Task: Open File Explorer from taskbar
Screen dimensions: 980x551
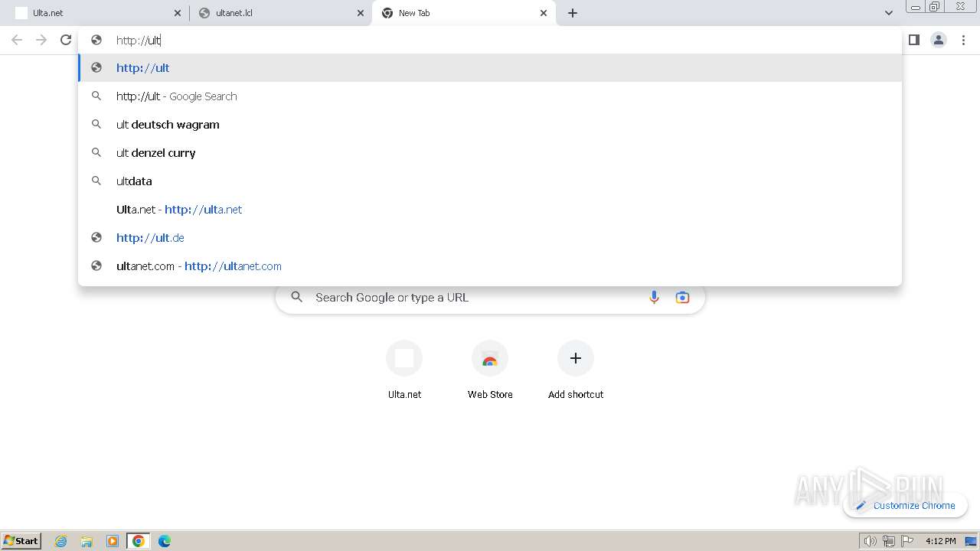Action: 87,541
